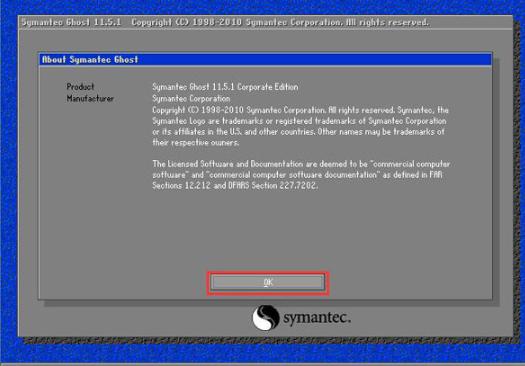
Task: Click the underlined O in the OK button
Action: (x=266, y=283)
